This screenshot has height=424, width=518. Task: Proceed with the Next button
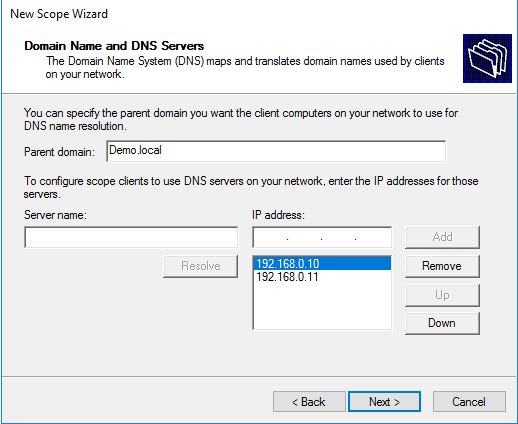coord(384,402)
